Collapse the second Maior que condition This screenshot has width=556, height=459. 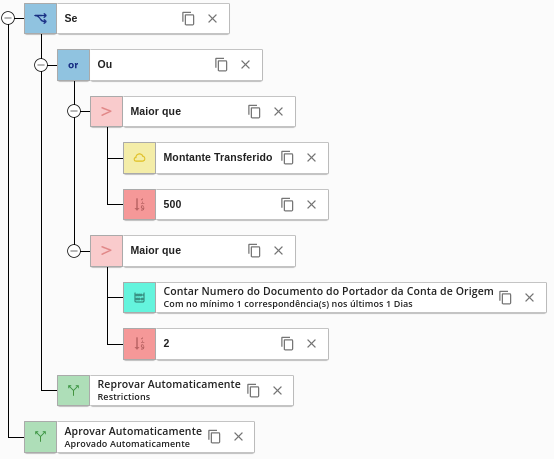[x=74, y=251]
